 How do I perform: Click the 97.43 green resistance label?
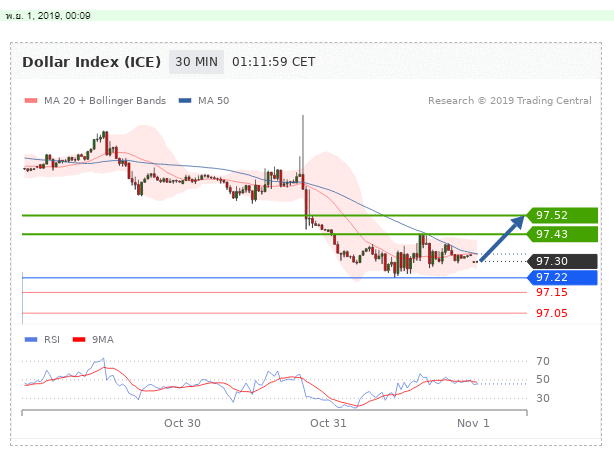[562, 234]
